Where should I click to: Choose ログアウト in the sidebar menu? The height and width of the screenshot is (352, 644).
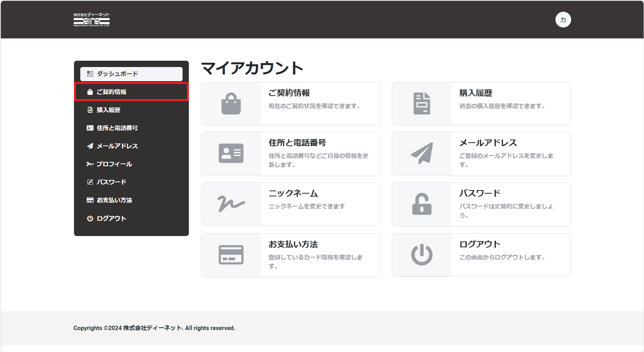click(x=131, y=218)
